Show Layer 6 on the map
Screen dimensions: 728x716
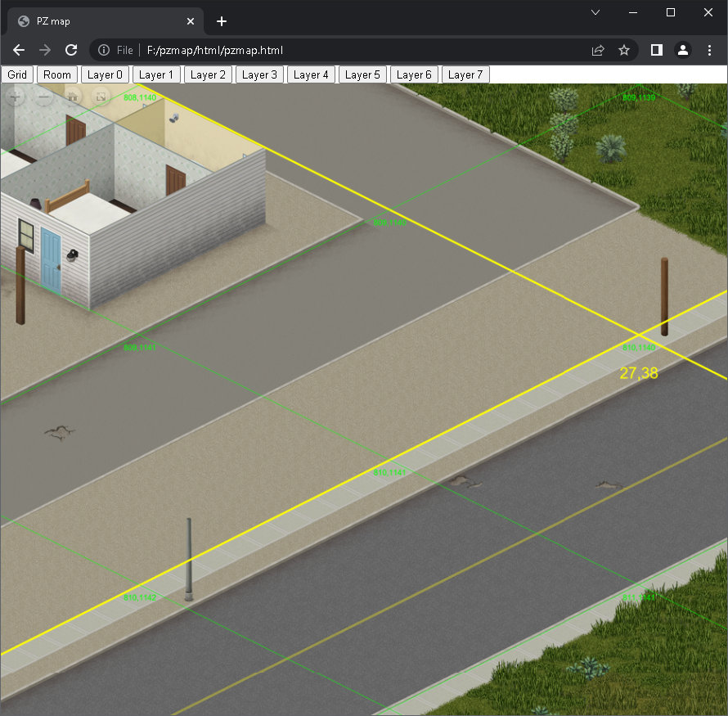tap(414, 74)
